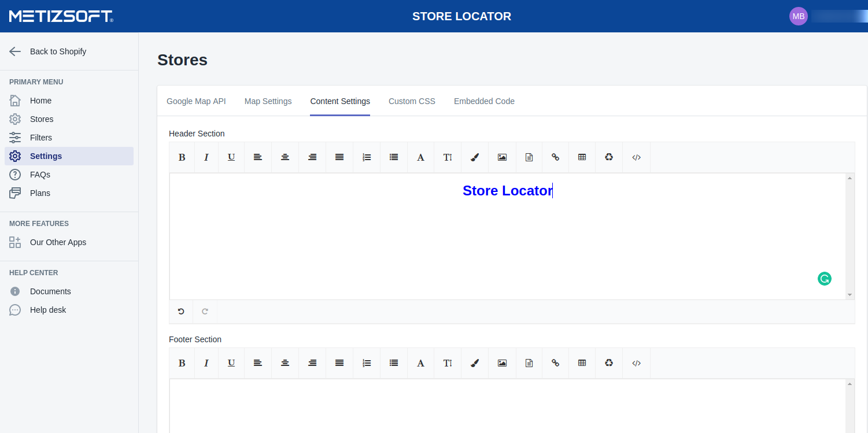Click the Grammarly icon in Header editor
The image size is (868, 433).
pos(824,279)
